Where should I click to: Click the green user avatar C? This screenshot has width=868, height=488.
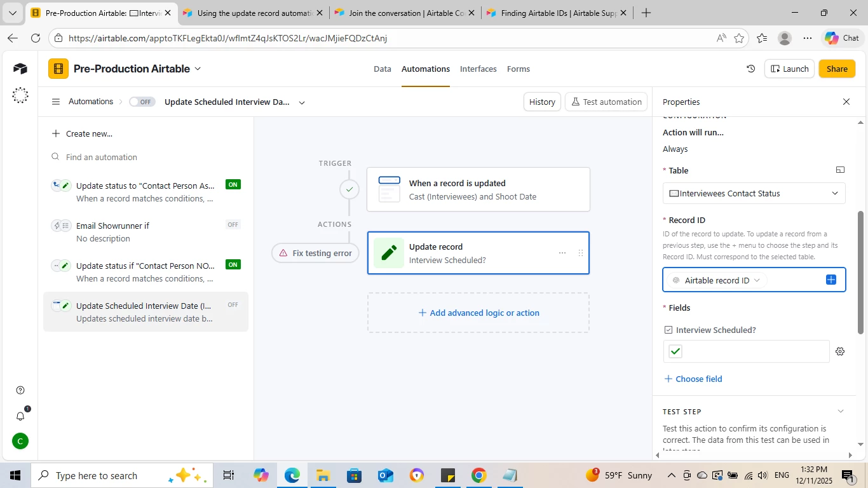(x=20, y=441)
